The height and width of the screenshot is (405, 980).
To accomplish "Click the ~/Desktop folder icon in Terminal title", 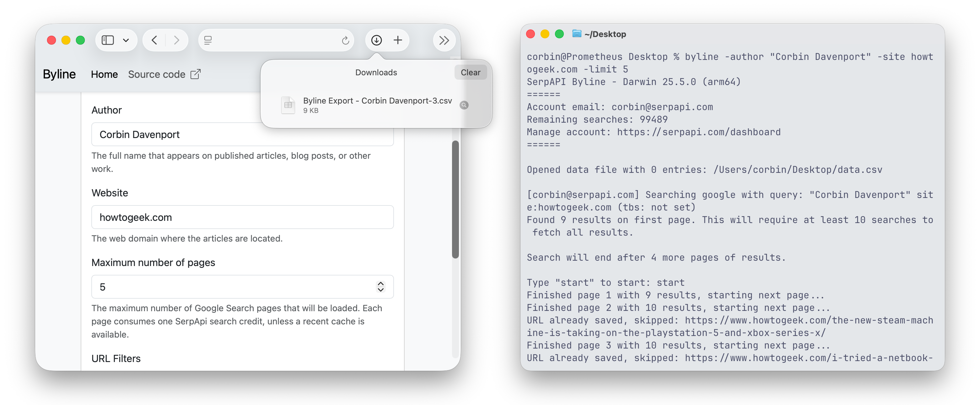I will tap(577, 34).
